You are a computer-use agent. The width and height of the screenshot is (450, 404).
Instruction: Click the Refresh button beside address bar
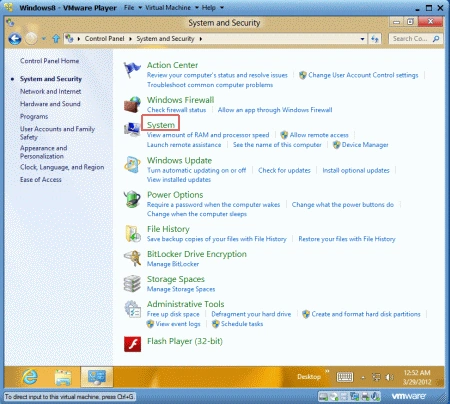point(375,39)
